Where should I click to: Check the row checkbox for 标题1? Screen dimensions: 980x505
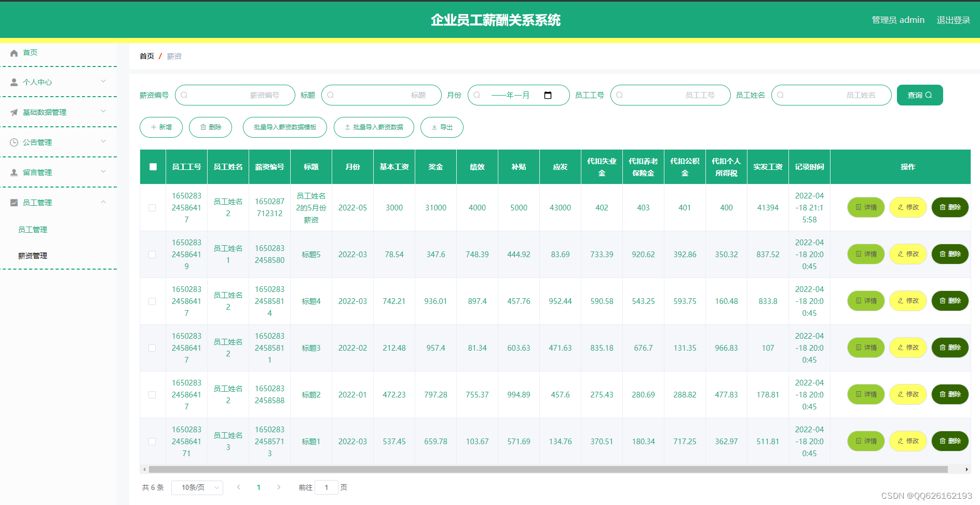click(x=152, y=442)
